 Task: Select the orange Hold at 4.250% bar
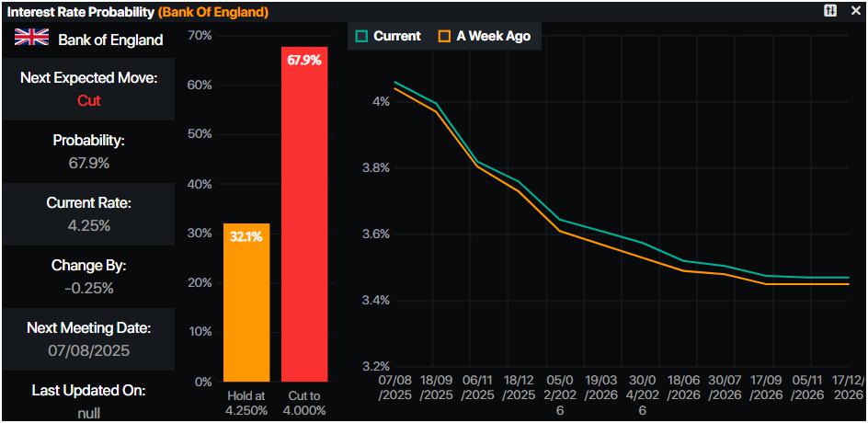[x=246, y=303]
